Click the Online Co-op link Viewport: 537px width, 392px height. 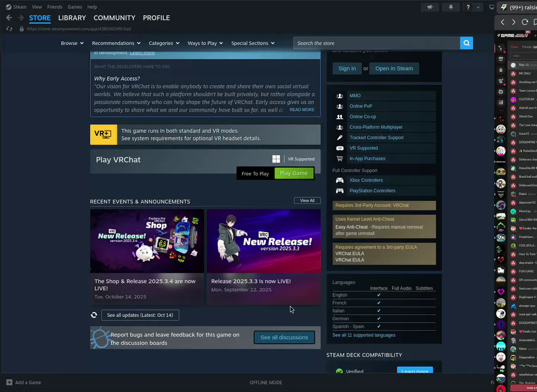tap(363, 117)
